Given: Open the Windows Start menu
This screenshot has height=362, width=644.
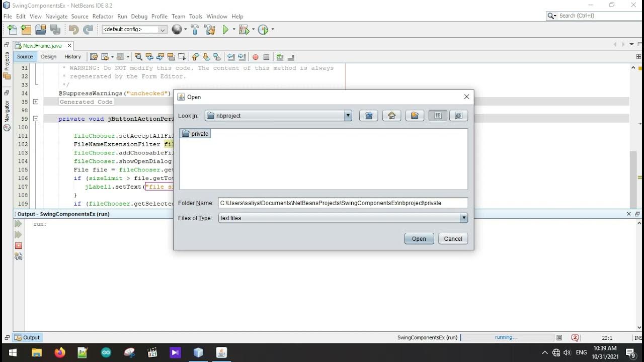Looking at the screenshot, I should coord(12,352).
